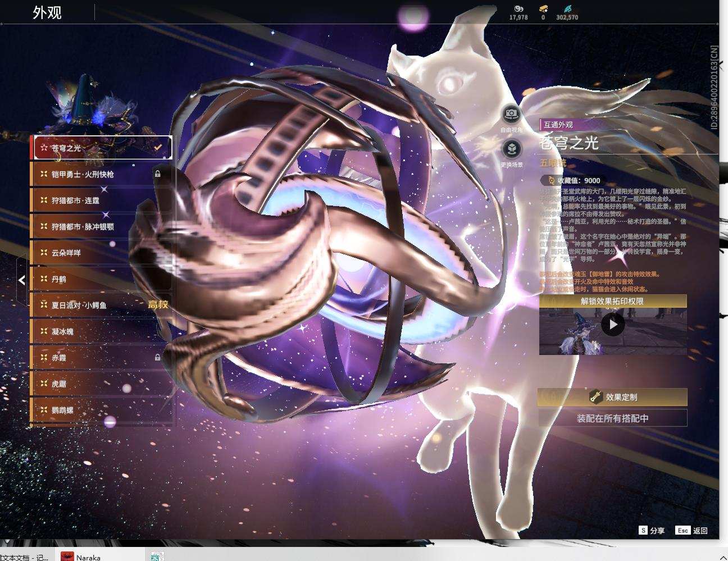
Task: Click the 302,570 currency amount
Action: coord(567,17)
